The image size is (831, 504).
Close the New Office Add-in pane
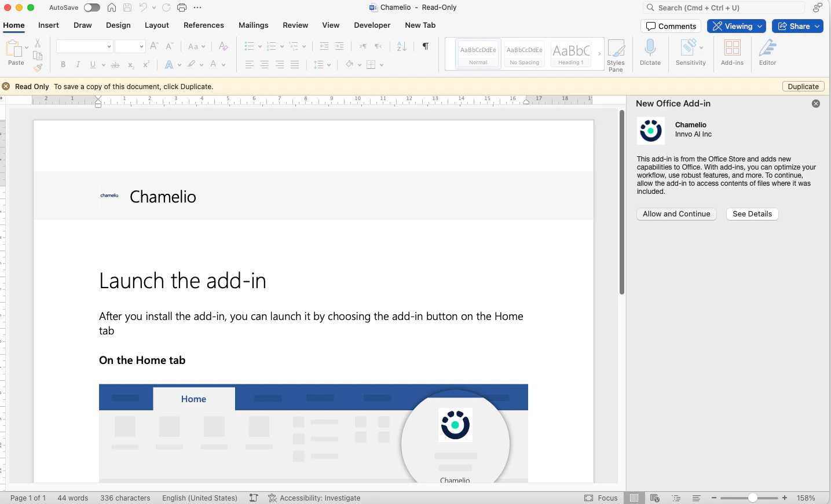(x=816, y=104)
